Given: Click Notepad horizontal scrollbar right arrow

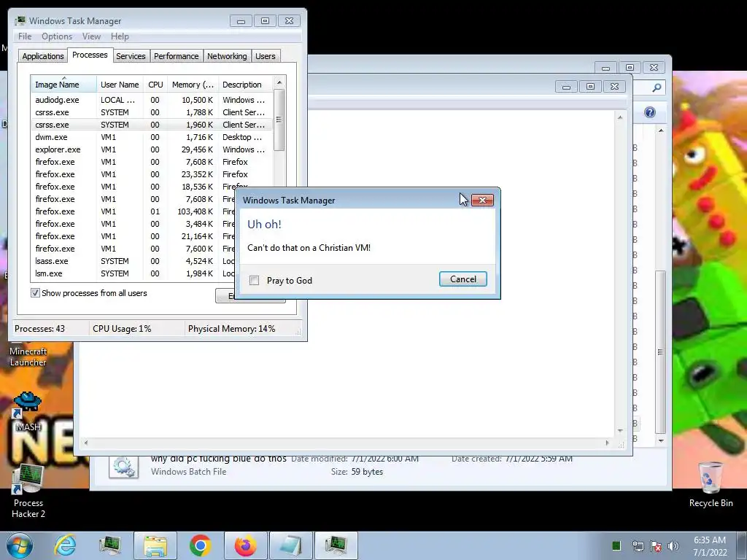Looking at the screenshot, I should click(607, 443).
